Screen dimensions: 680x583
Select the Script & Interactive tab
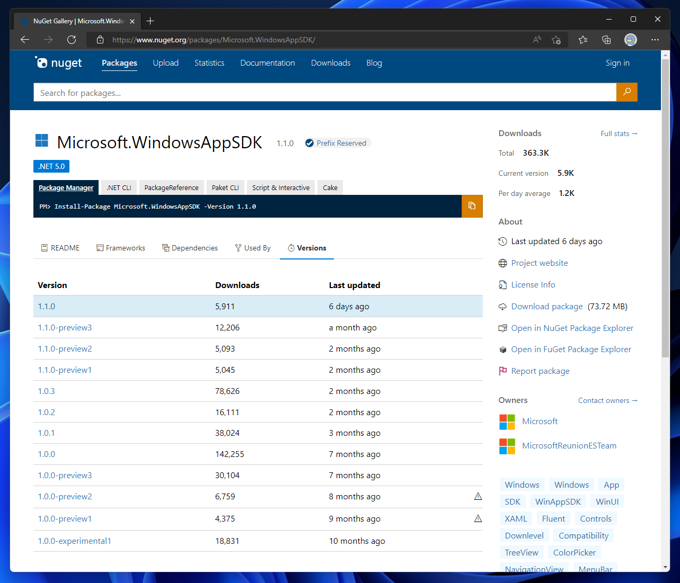point(281,187)
